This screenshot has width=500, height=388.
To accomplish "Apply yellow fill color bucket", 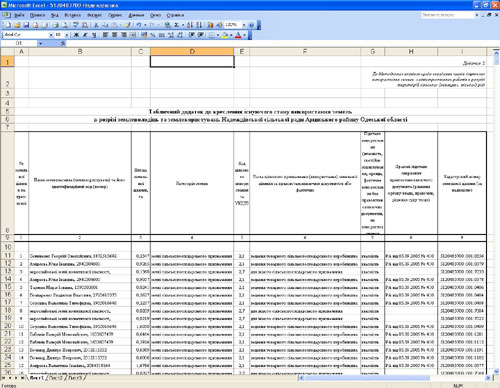I will (225, 35).
